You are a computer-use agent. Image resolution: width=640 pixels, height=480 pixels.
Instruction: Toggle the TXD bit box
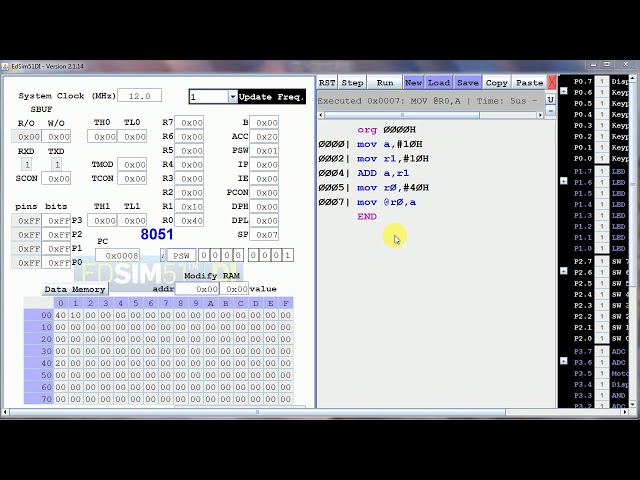pyautogui.click(x=57, y=164)
